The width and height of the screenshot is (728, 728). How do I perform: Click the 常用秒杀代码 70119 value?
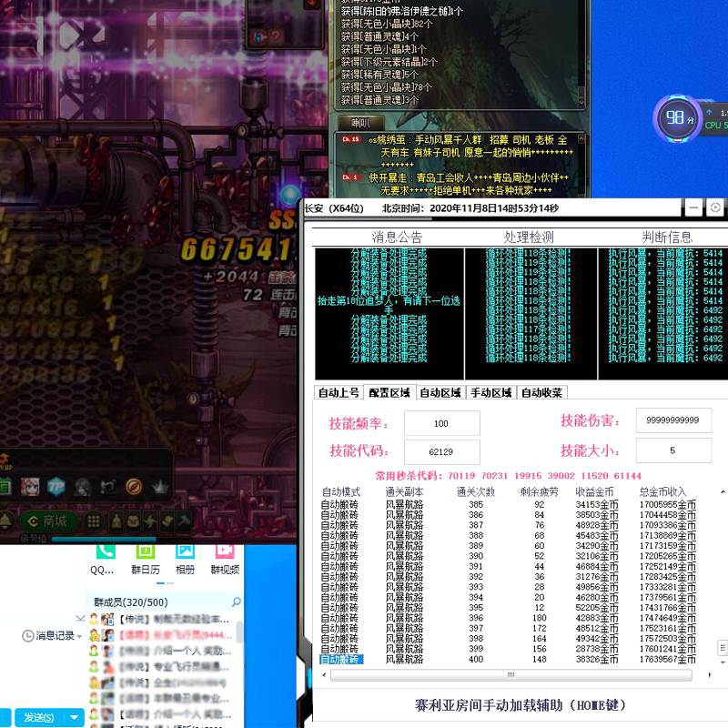coord(461,476)
